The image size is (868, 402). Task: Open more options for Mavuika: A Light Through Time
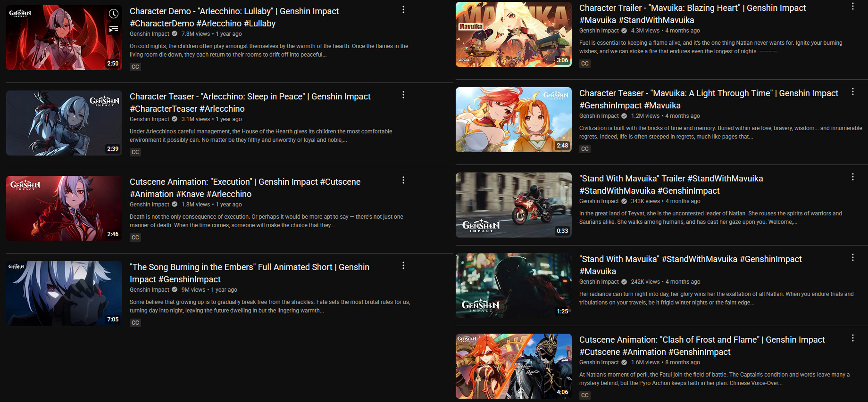(x=853, y=92)
